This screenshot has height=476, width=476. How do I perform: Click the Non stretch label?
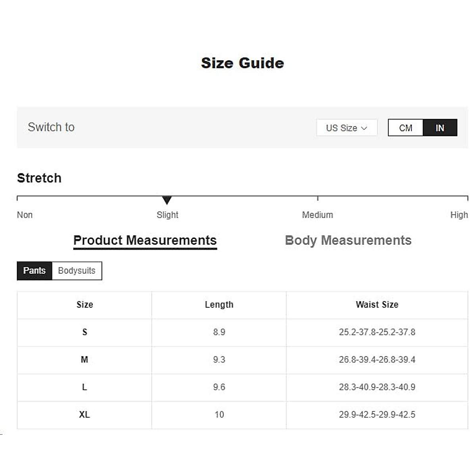click(x=25, y=215)
